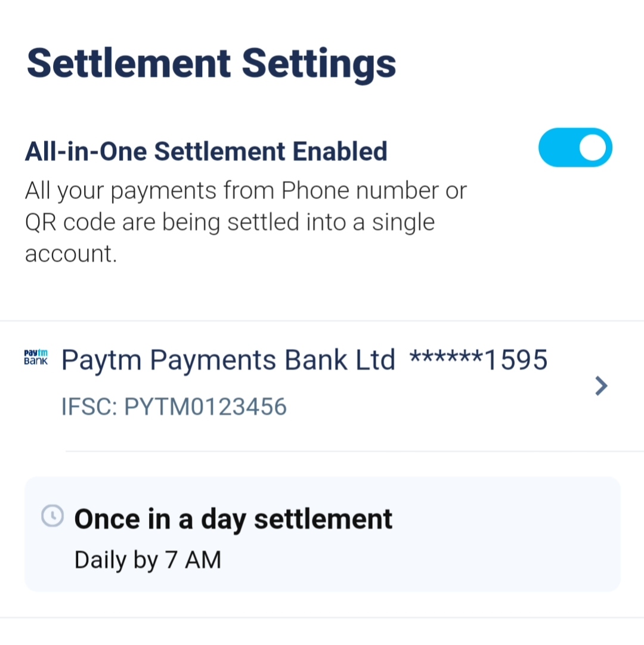Tap the word account. ending the description

(x=70, y=255)
